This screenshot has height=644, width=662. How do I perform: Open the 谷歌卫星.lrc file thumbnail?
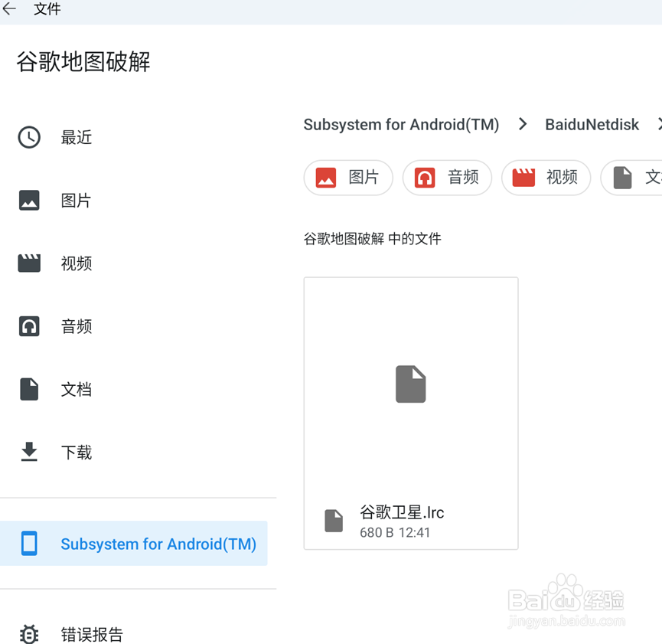click(411, 384)
